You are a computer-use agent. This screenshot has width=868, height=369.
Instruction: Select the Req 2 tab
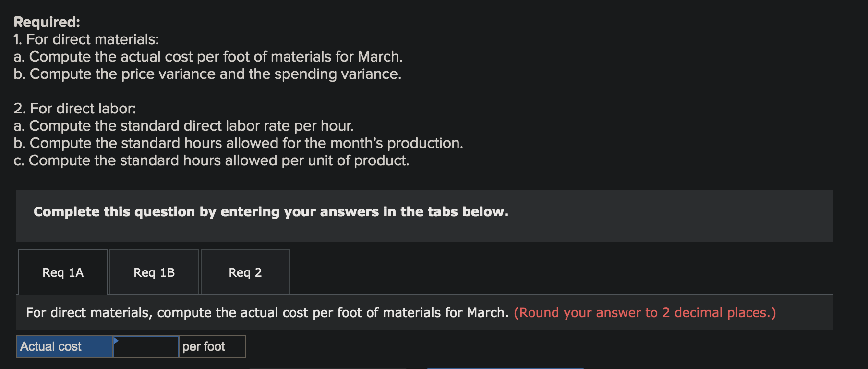(x=245, y=272)
